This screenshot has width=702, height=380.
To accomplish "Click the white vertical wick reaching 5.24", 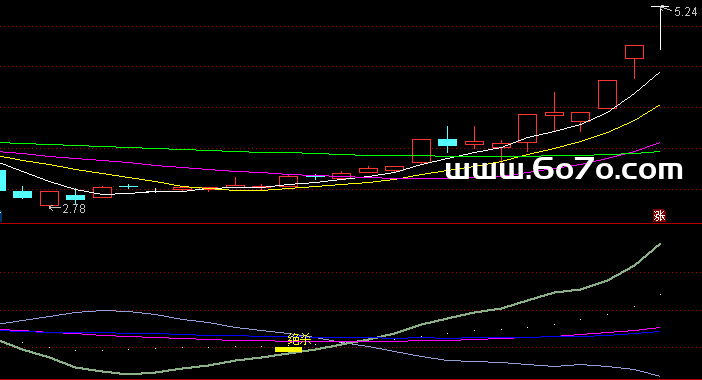I will pyautogui.click(x=660, y=28).
